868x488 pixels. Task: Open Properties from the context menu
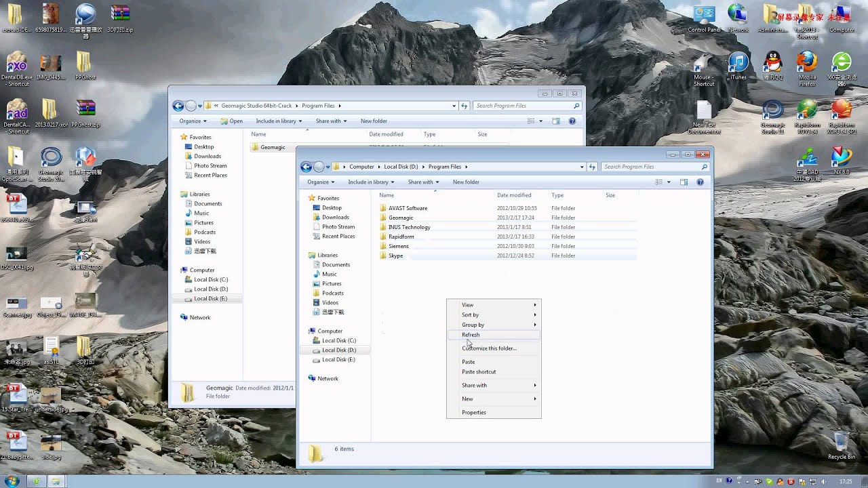click(x=494, y=412)
